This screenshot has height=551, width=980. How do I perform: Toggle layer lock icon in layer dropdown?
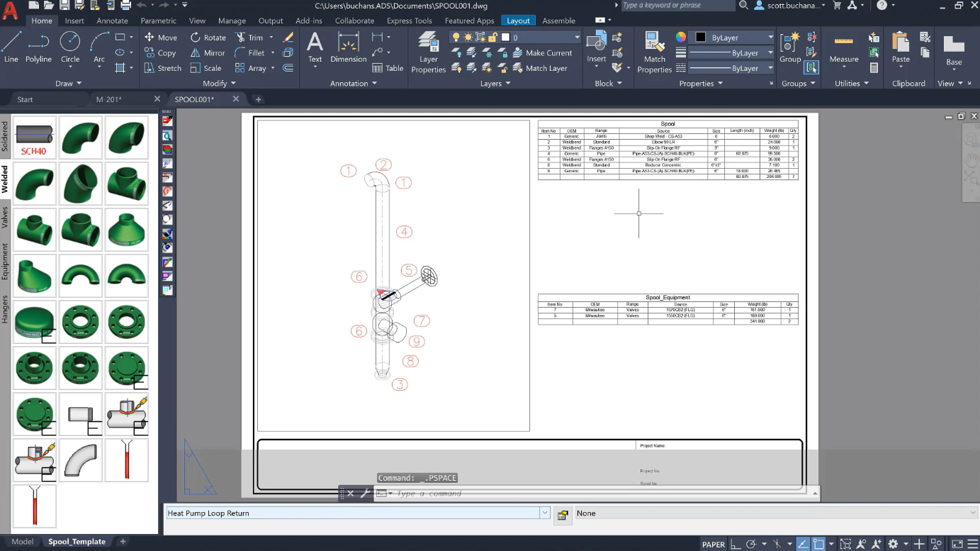491,37
